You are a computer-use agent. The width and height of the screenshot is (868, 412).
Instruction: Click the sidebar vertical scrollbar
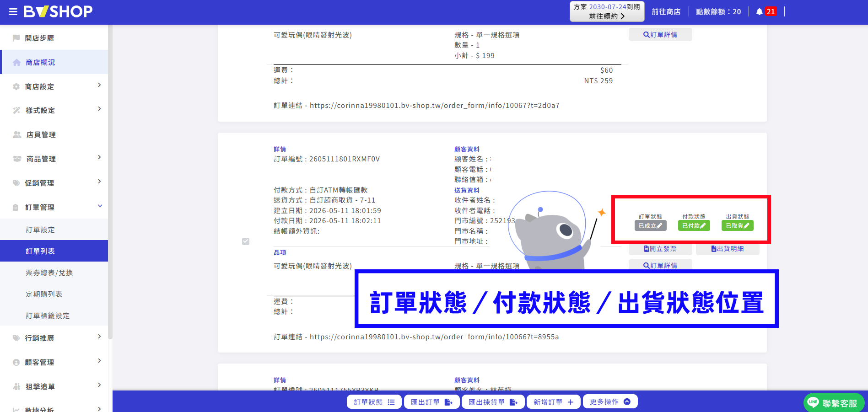pos(110,182)
